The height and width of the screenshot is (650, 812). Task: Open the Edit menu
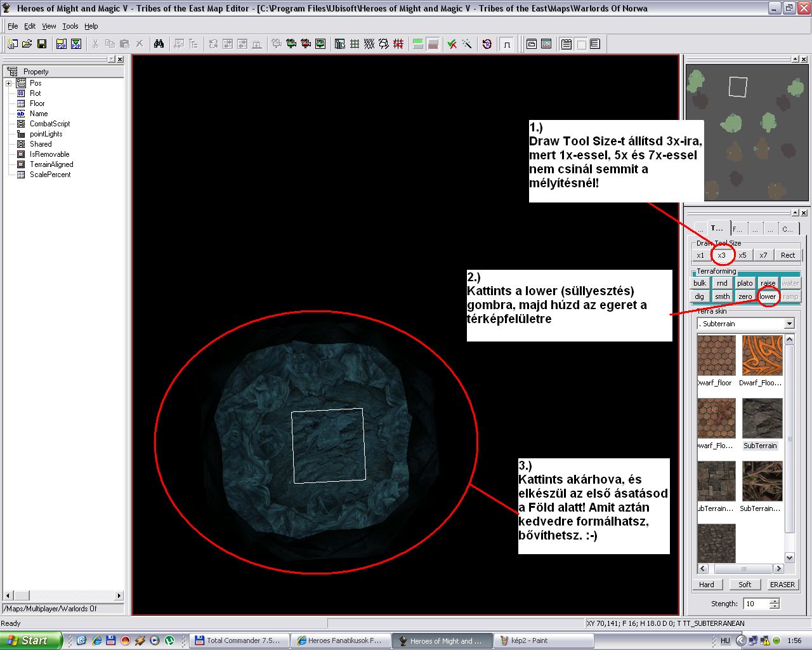point(30,26)
